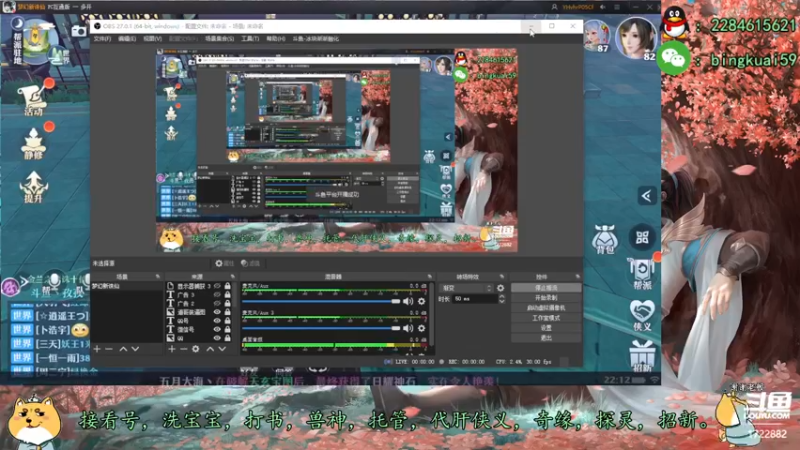
Task: Open the 侠义 heart icon in game
Action: pos(642,315)
